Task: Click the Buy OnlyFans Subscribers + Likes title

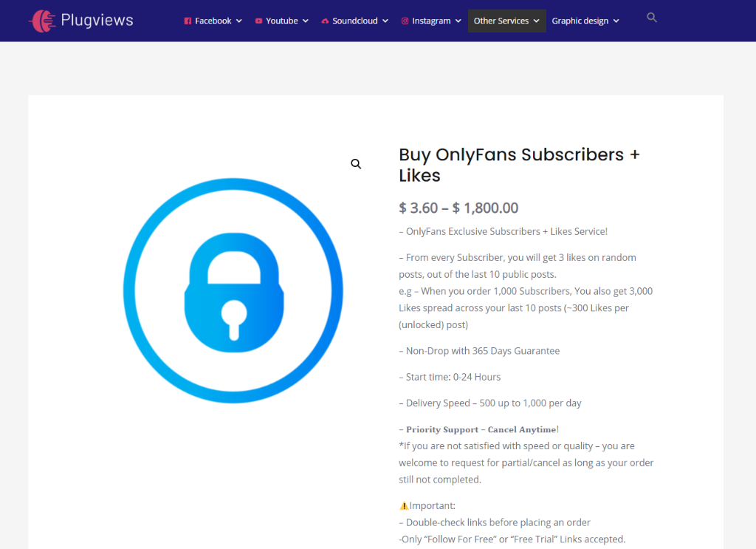Action: click(519, 165)
